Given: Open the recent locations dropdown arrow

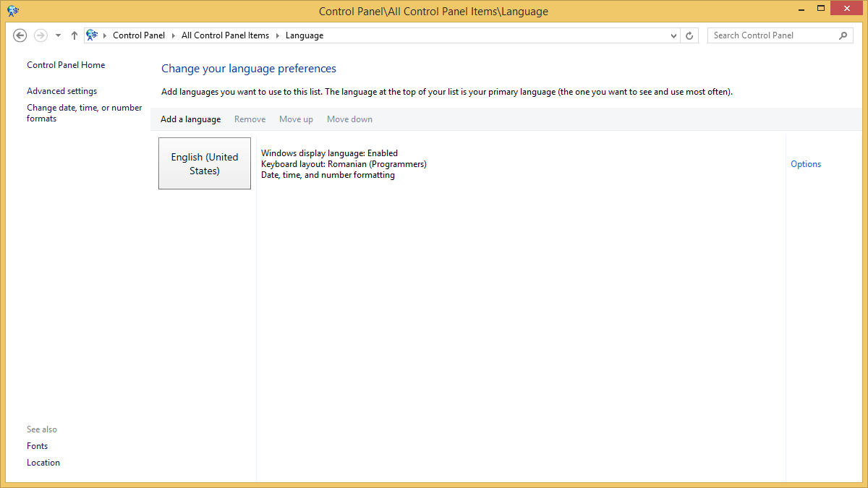Looking at the screenshot, I should tap(58, 35).
